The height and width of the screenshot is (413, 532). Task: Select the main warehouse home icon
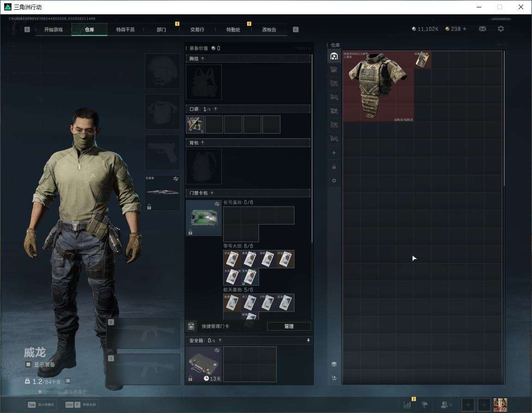coord(334,56)
